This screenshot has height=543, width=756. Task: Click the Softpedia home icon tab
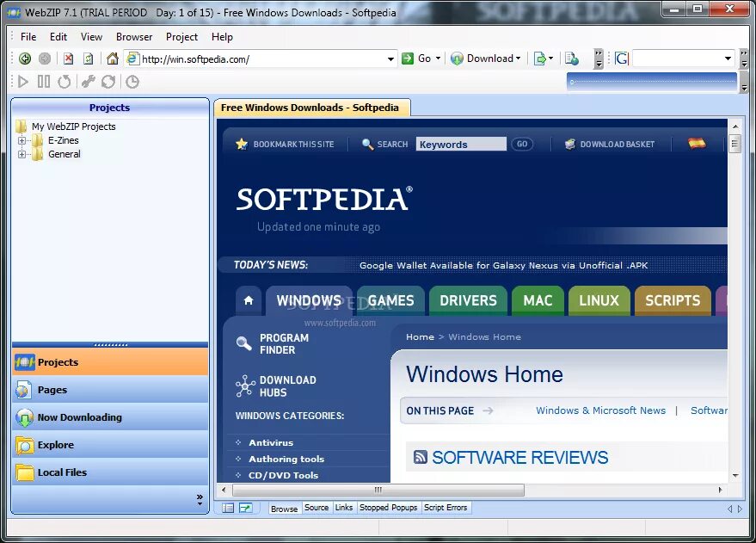(x=249, y=300)
